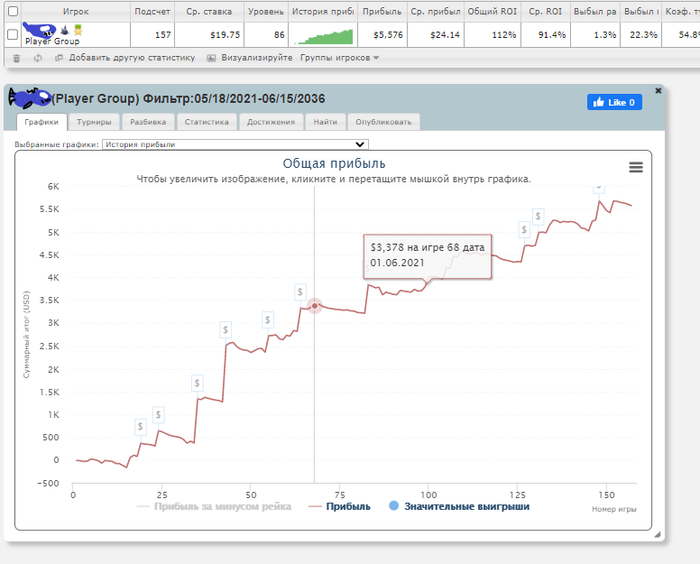Image resolution: width=700 pixels, height=564 pixels.
Task: Open the Статистика tab
Action: (x=207, y=122)
